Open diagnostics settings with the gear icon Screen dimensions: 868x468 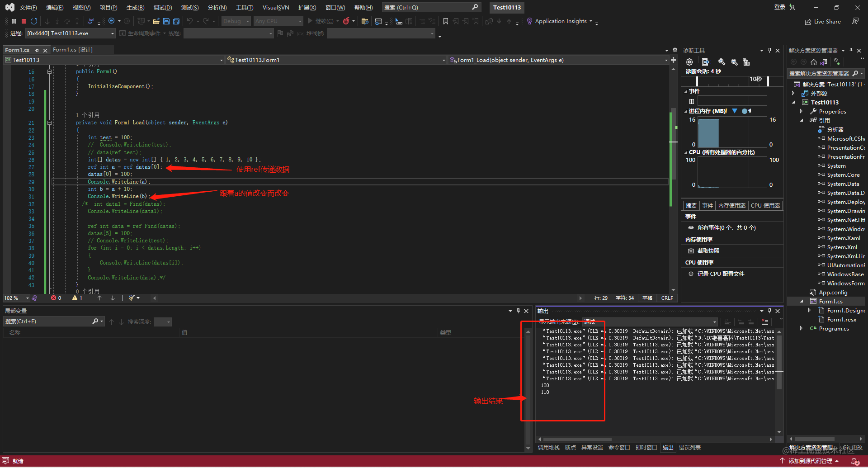pyautogui.click(x=689, y=62)
